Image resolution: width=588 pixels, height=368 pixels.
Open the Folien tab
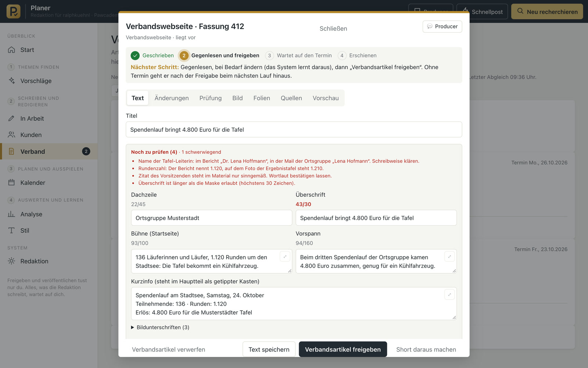point(262,98)
